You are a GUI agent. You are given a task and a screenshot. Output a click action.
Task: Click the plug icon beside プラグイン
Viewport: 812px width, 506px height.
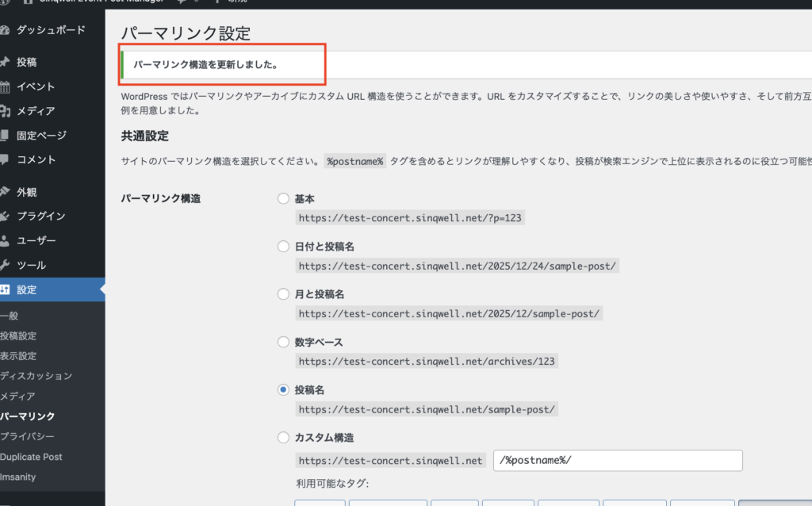click(x=5, y=216)
